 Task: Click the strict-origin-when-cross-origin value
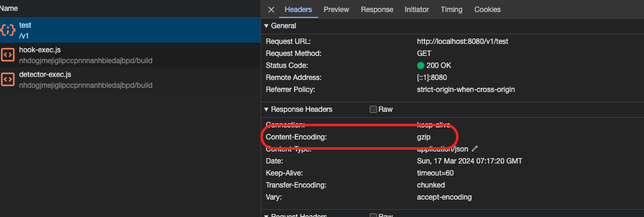pyautogui.click(x=466, y=89)
